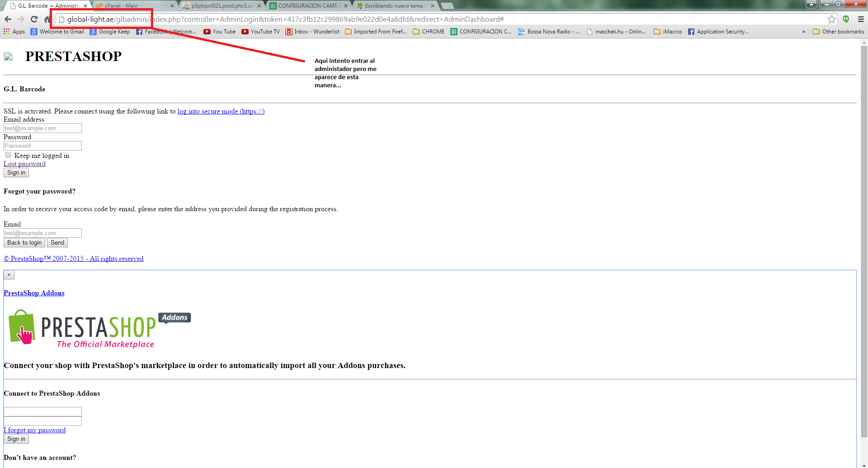Reload the current page
This screenshot has width=868, height=468.
click(x=34, y=19)
